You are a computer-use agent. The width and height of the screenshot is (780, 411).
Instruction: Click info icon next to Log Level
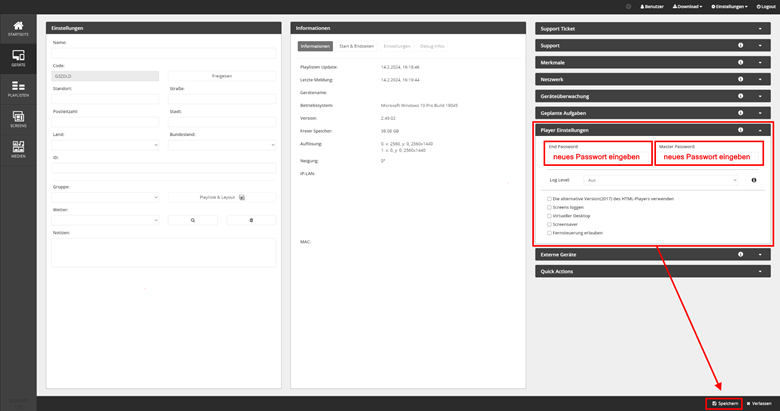[x=753, y=180]
